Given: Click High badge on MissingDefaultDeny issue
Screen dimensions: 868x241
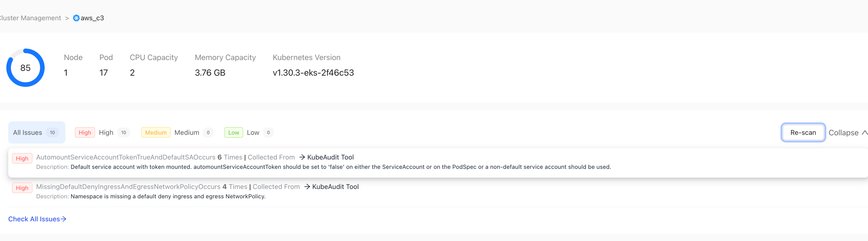Looking at the screenshot, I should click(x=22, y=188).
